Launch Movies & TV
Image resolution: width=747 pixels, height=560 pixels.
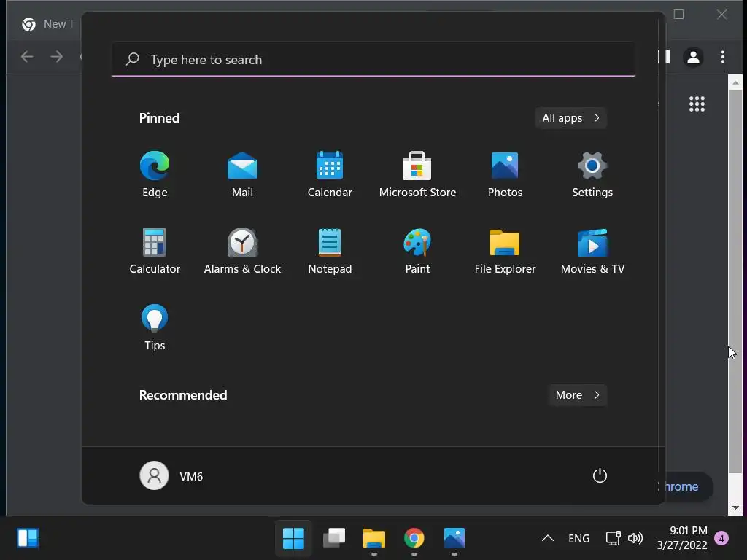tap(592, 251)
